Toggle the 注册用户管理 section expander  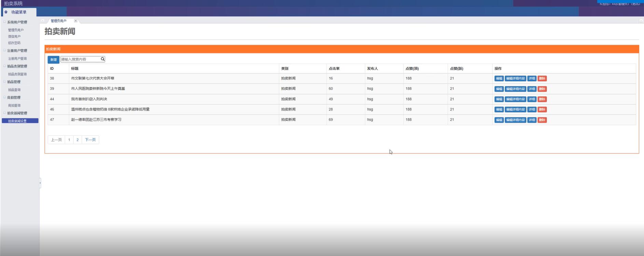4,51
